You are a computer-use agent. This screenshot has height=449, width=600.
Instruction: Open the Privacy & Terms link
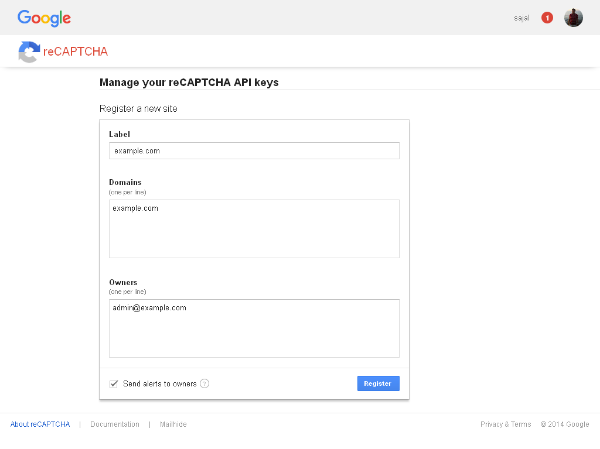click(x=506, y=424)
